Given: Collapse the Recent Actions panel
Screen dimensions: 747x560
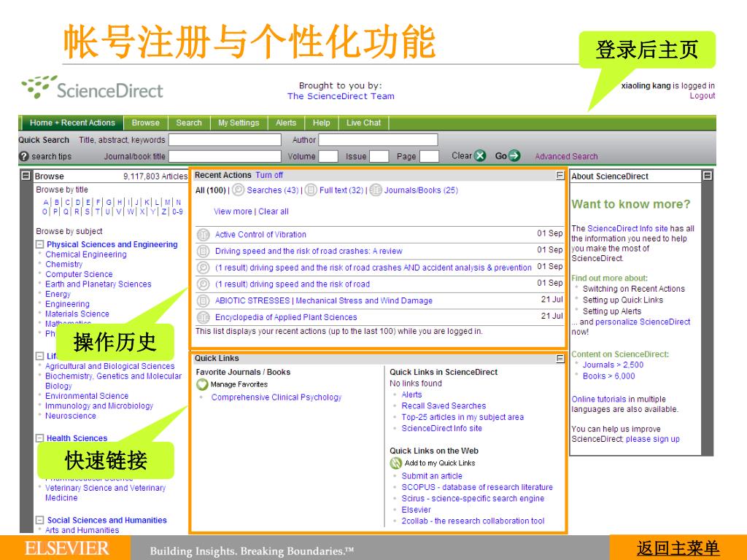Looking at the screenshot, I should [x=560, y=176].
